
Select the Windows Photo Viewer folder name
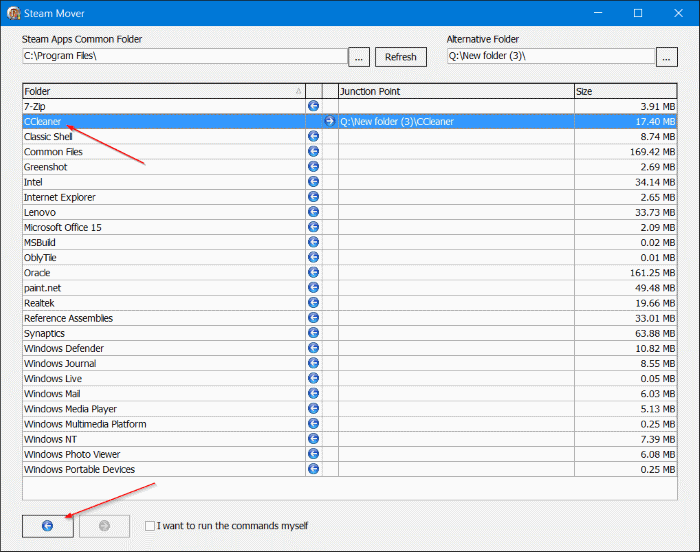(x=72, y=455)
